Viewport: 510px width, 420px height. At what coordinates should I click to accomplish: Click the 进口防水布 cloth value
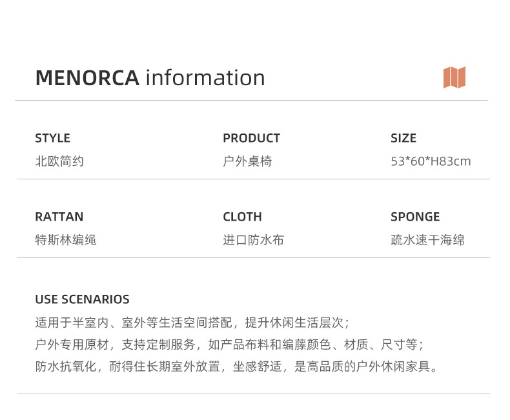[254, 240]
